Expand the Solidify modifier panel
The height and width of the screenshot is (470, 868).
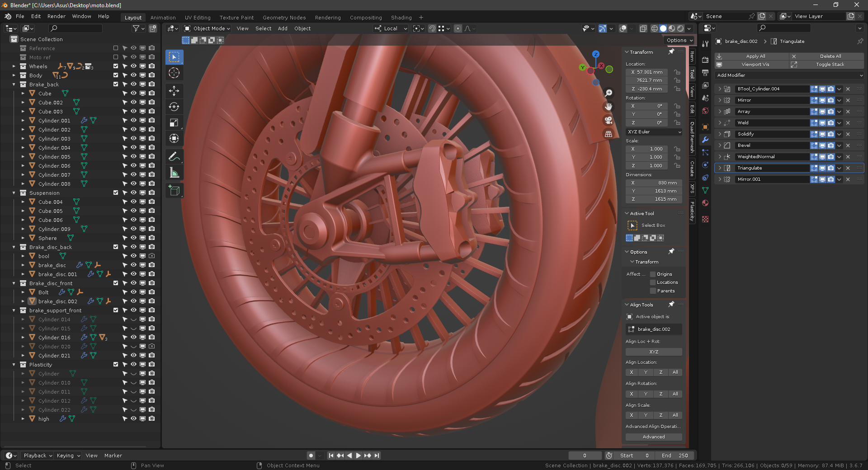pyautogui.click(x=720, y=134)
